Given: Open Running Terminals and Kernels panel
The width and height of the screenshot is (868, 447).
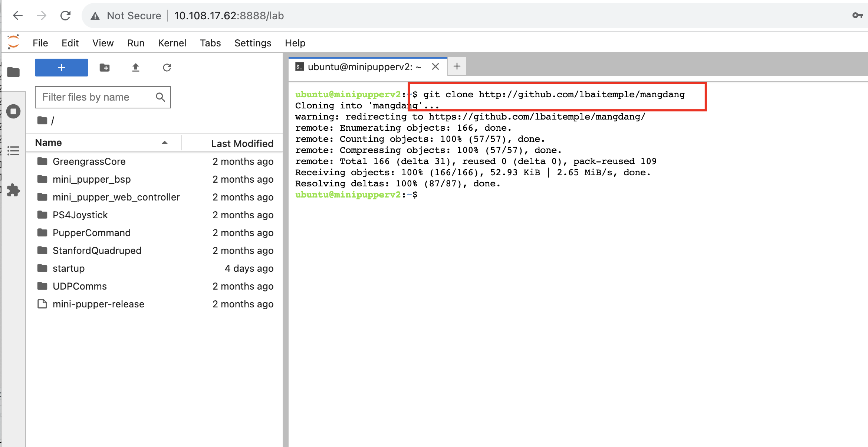Looking at the screenshot, I should coord(13,111).
